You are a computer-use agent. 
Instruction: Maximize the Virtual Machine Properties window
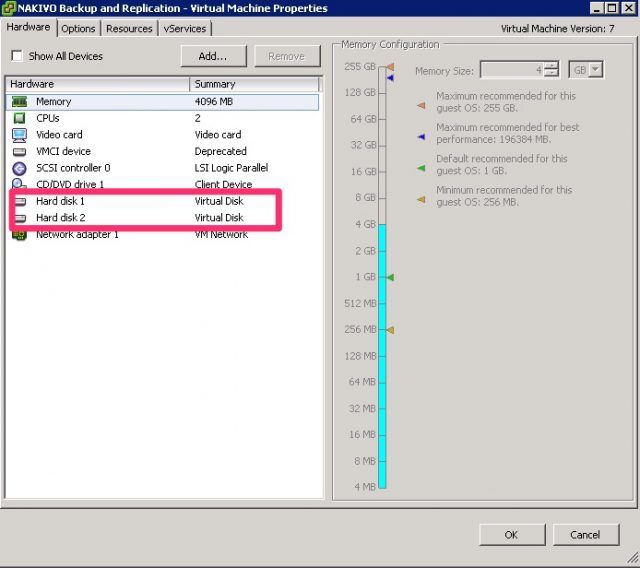tap(612, 8)
